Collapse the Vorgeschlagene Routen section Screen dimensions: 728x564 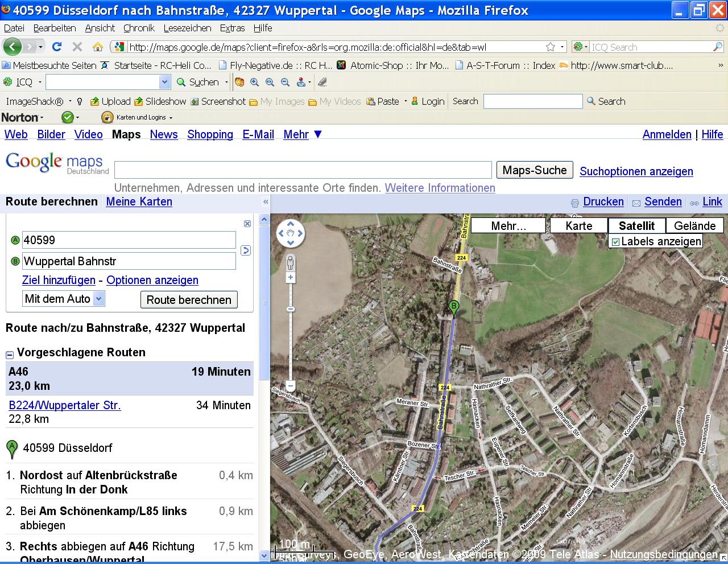tap(10, 355)
